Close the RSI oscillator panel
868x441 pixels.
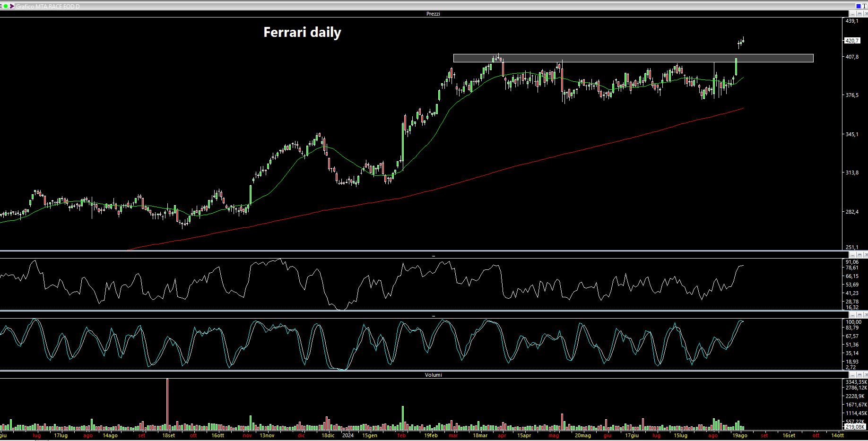point(866,255)
